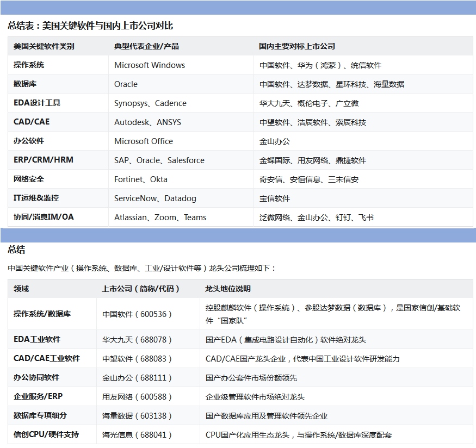Click the 协同/消息IM/OA row label
This screenshot has width=476, height=448.
44,217
